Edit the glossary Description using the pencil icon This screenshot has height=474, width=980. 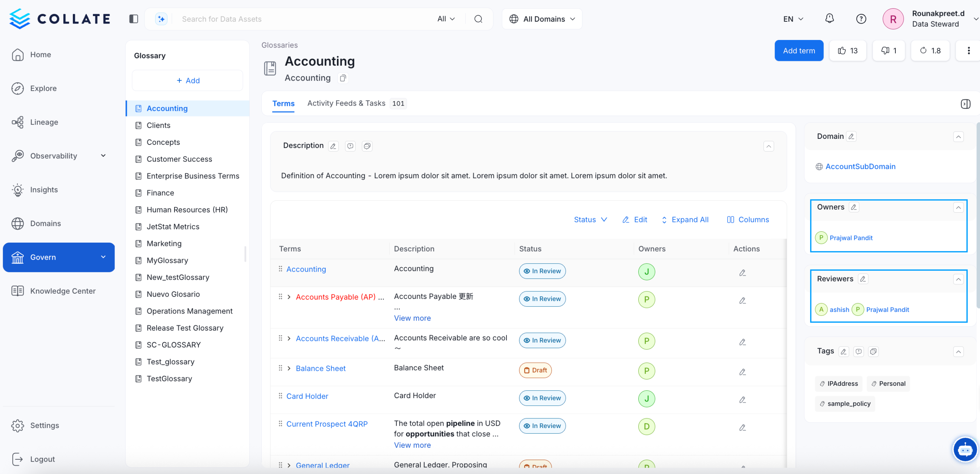pos(333,146)
